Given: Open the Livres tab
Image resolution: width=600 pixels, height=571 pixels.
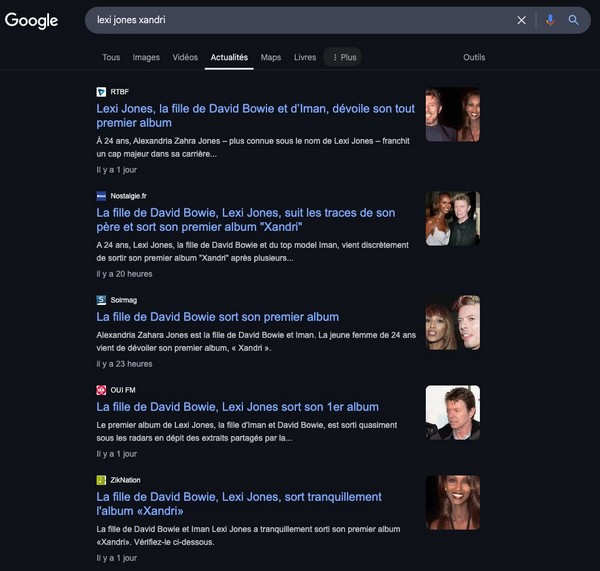Looking at the screenshot, I should (x=305, y=57).
